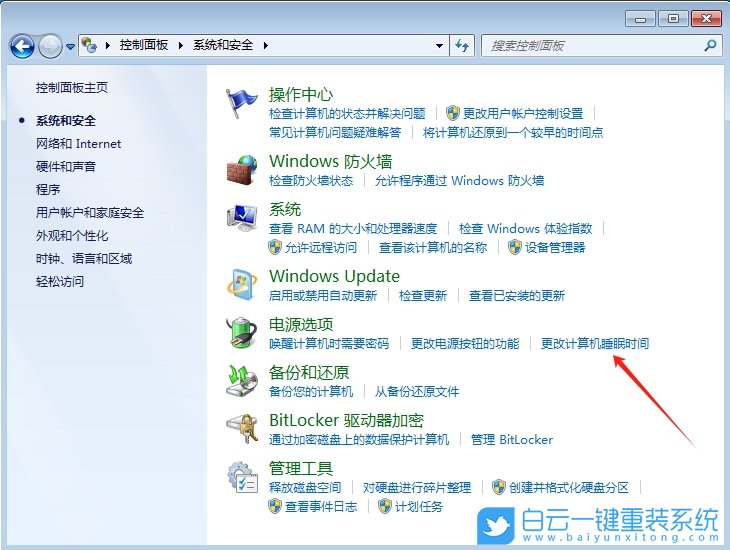The width and height of the screenshot is (730, 550).
Task: Click the Windows Firewall brick wall icon
Action: 242,170
